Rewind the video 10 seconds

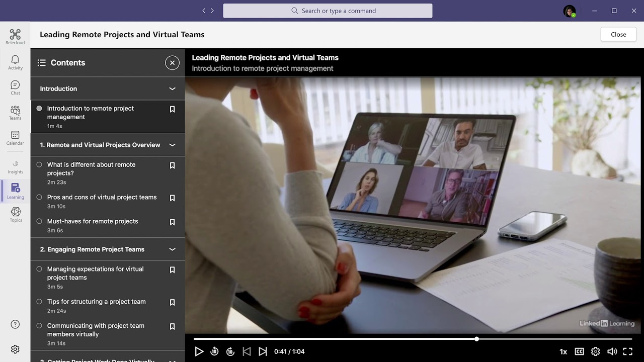pos(214,351)
